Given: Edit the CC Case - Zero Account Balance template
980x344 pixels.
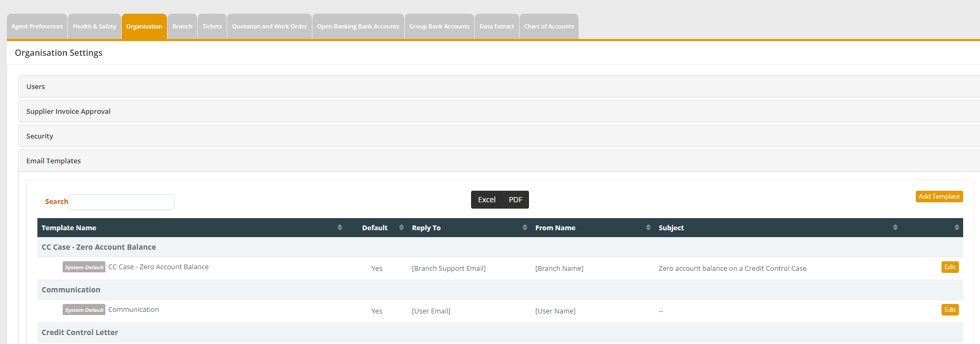Looking at the screenshot, I should [x=950, y=267].
